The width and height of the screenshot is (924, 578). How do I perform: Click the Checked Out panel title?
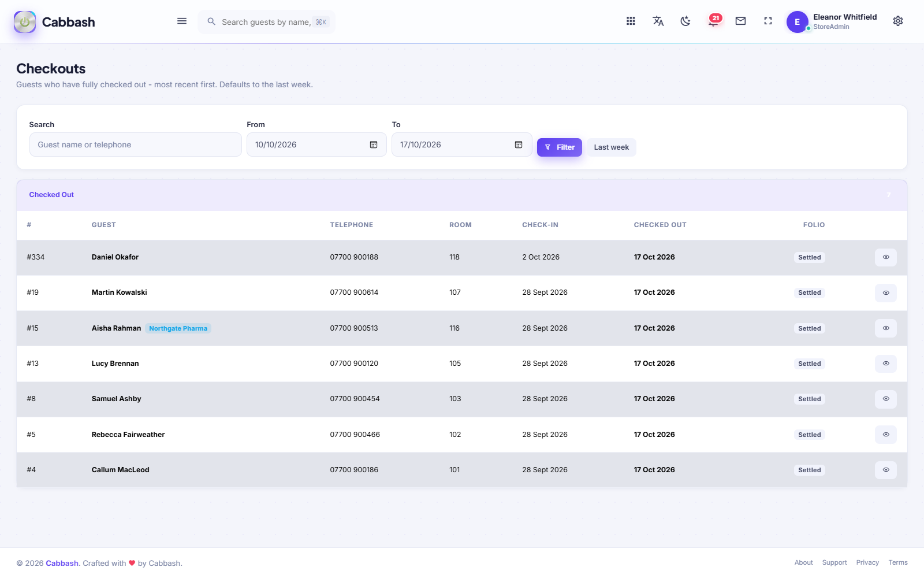click(51, 195)
